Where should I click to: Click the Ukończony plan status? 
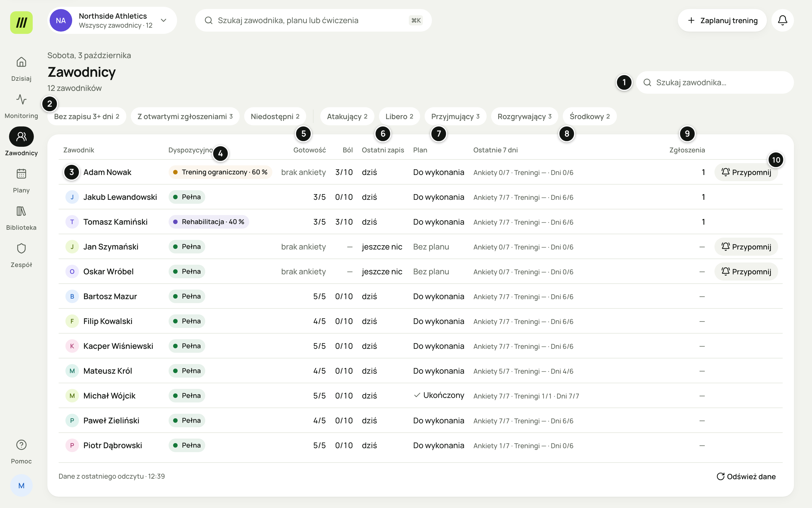439,395
